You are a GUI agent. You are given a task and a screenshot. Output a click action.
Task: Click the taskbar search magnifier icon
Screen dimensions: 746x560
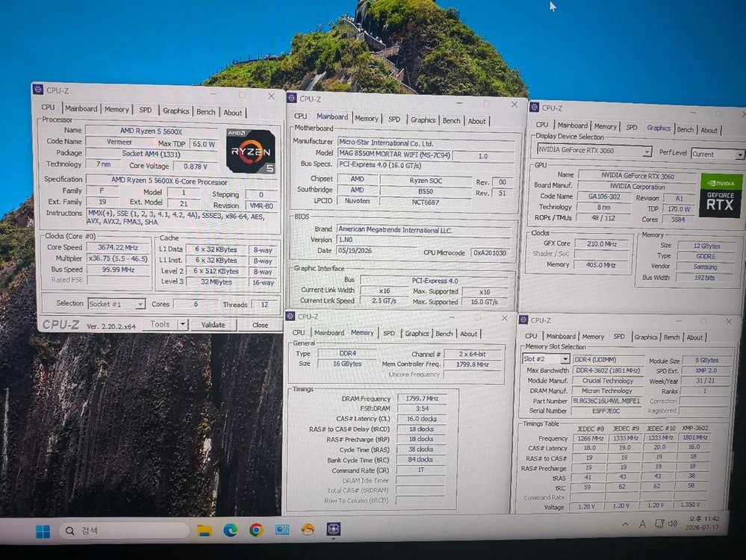70,531
